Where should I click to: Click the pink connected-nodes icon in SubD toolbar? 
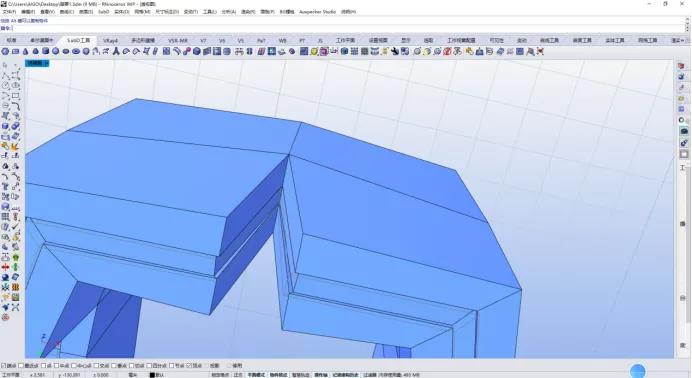coord(187,52)
